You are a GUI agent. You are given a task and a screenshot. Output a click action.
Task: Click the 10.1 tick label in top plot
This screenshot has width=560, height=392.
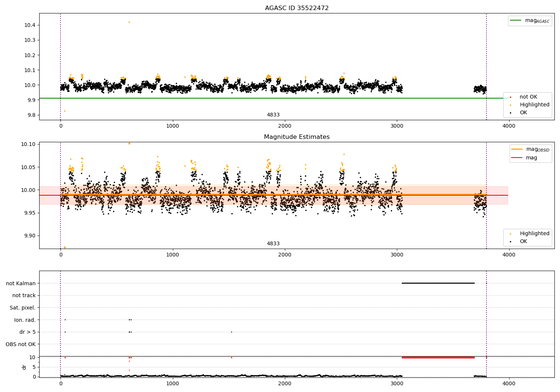coord(30,70)
